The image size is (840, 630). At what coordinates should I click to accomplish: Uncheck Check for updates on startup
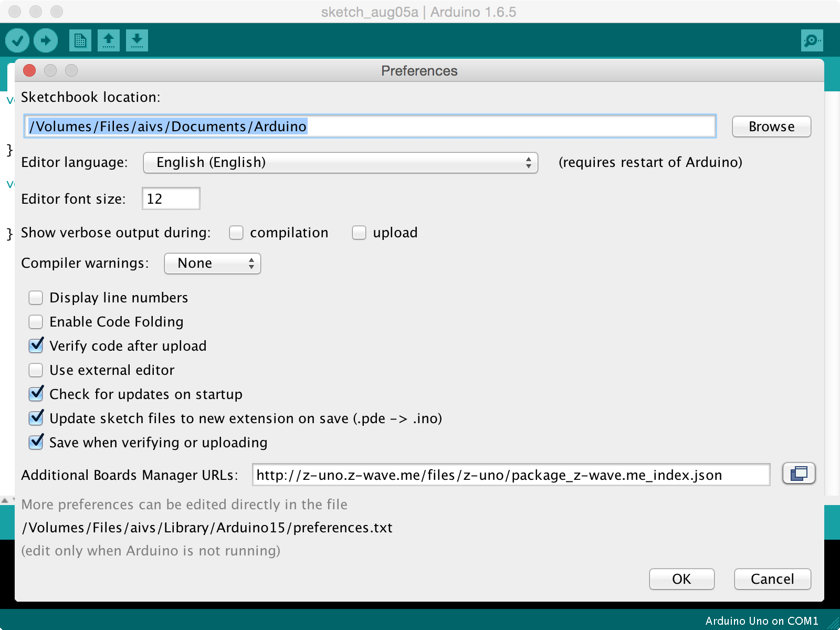click(x=36, y=394)
